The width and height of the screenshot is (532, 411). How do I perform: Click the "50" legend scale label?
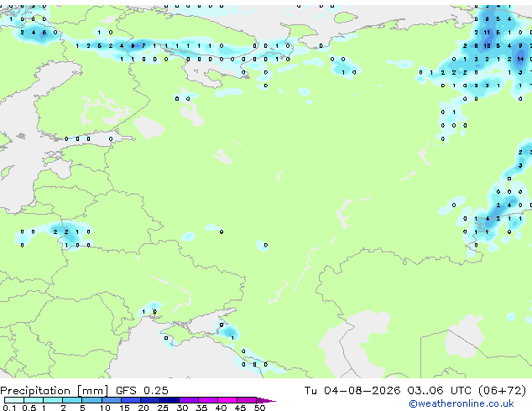pos(260,408)
